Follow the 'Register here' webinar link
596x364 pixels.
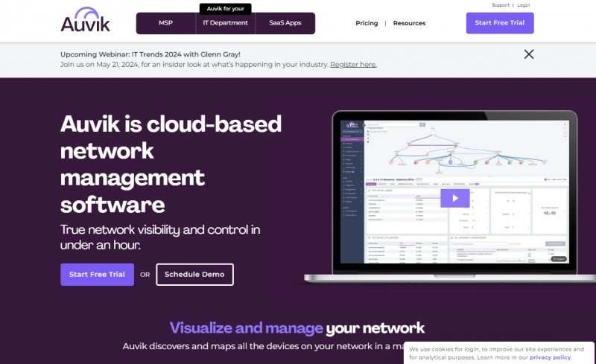click(353, 65)
